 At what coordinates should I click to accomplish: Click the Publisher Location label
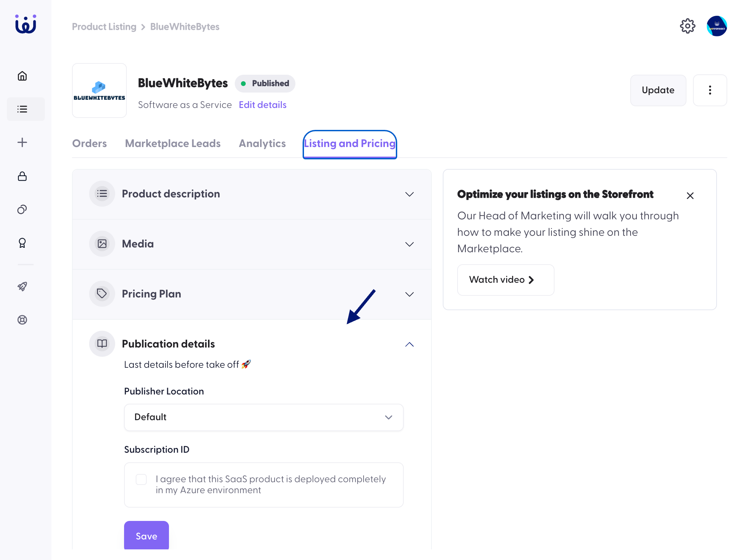click(164, 391)
